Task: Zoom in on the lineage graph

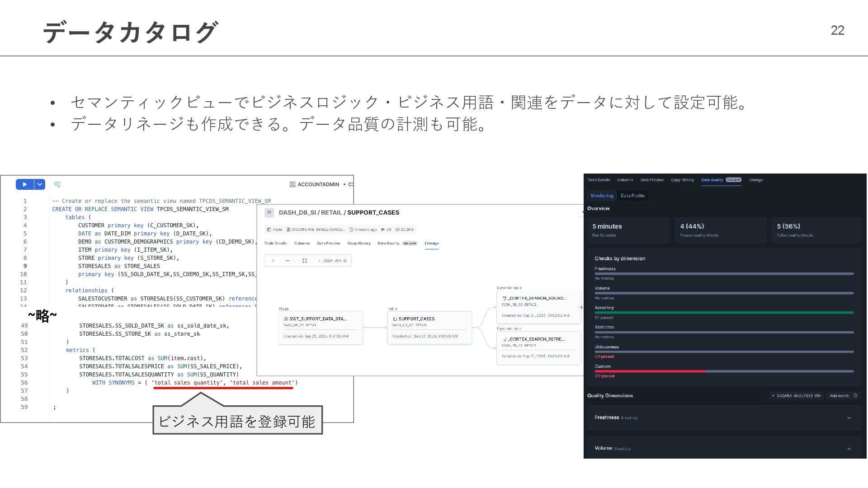Action: pyautogui.click(x=273, y=261)
